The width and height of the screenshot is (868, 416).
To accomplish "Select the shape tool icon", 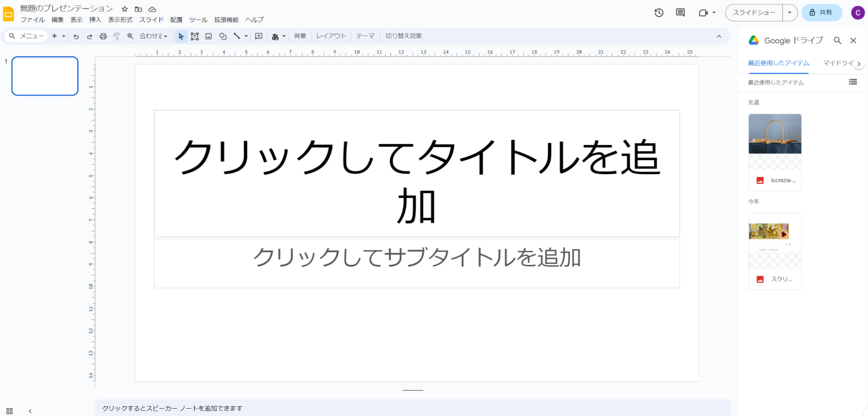I will click(223, 36).
